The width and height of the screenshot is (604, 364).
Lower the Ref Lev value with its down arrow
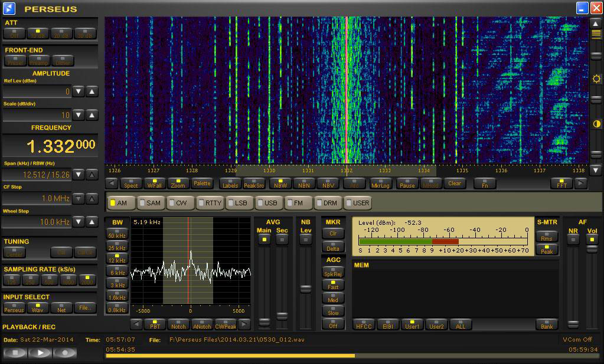click(79, 91)
